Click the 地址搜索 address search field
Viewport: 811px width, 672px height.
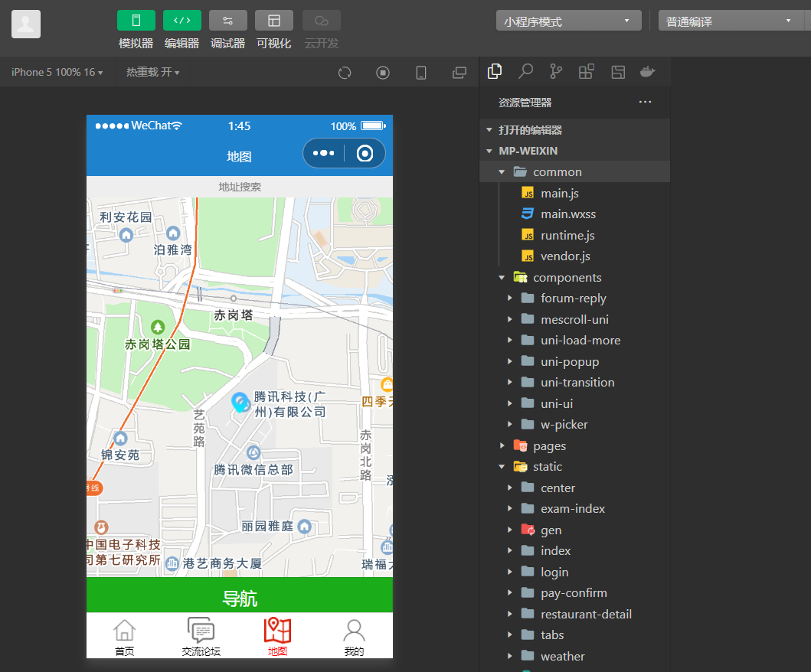(240, 187)
